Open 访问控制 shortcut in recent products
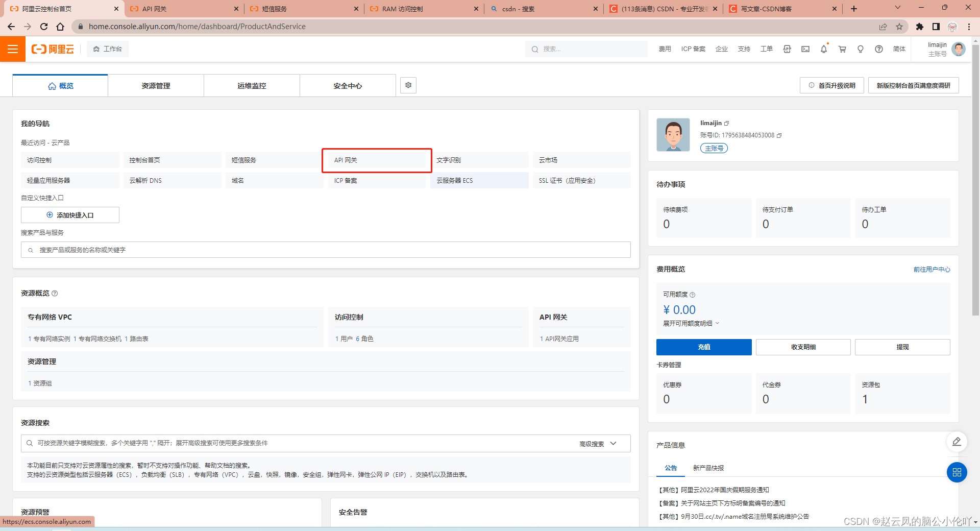Image resolution: width=980 pixels, height=531 pixels. point(70,160)
